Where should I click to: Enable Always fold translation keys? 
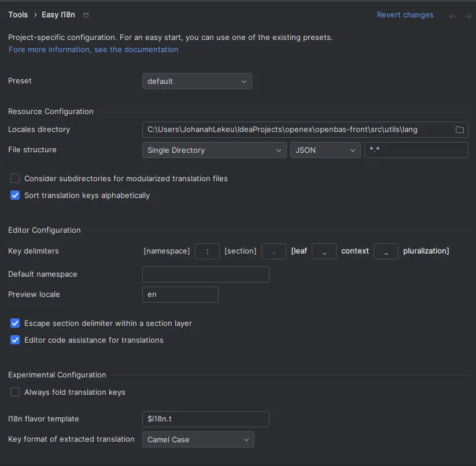[x=15, y=392]
